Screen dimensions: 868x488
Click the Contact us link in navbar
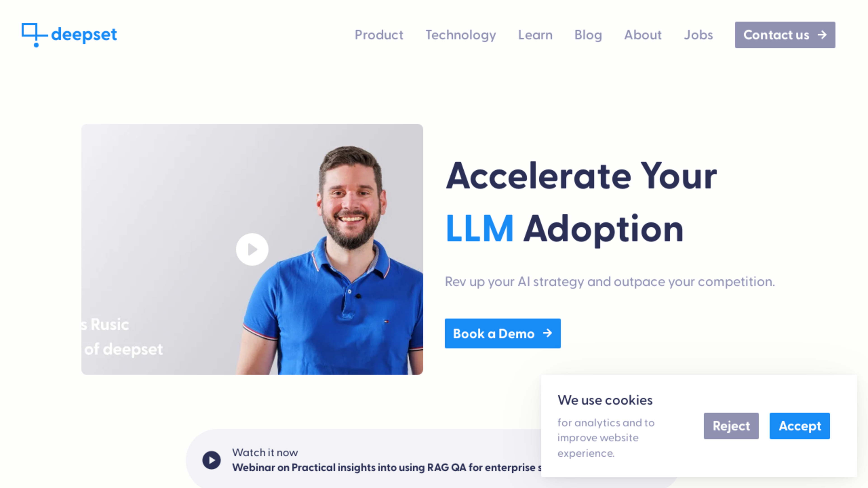(785, 35)
